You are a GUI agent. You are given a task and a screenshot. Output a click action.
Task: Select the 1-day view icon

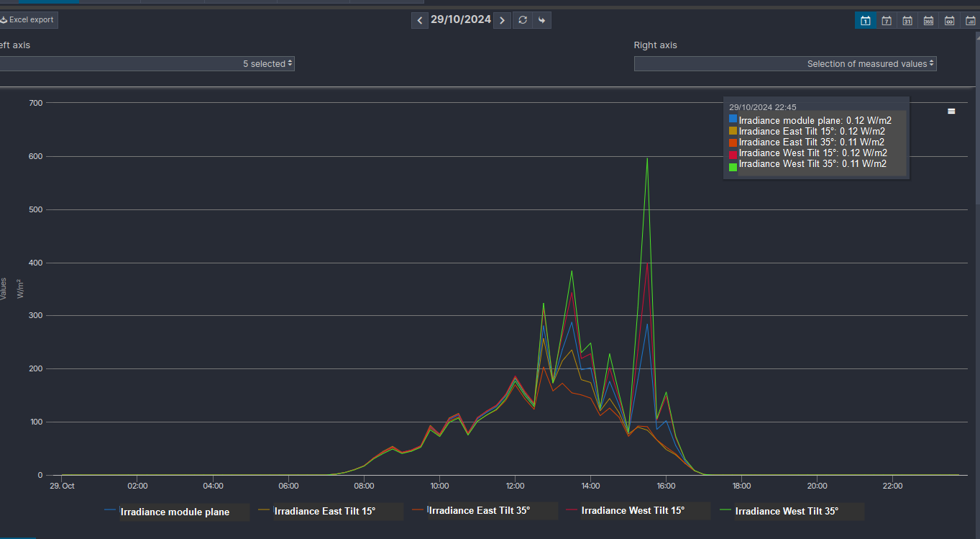[866, 20]
